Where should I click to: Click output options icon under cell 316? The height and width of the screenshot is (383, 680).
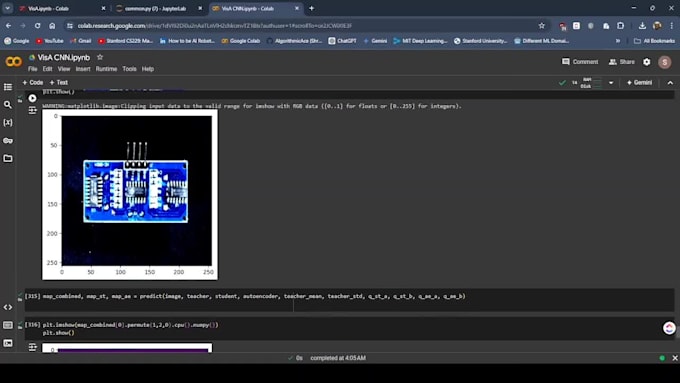pos(33,347)
